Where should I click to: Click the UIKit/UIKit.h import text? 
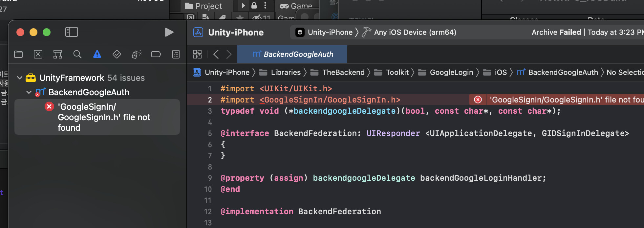click(x=296, y=89)
